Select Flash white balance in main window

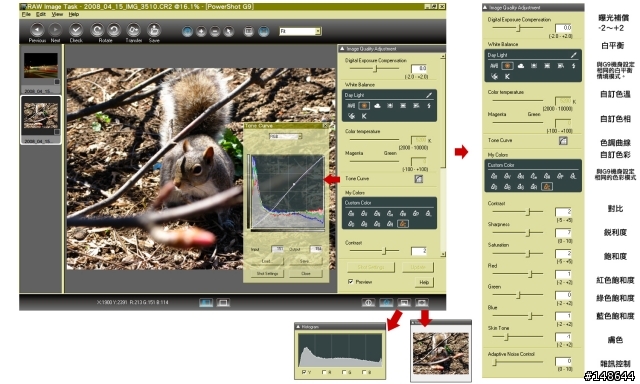coord(429,106)
